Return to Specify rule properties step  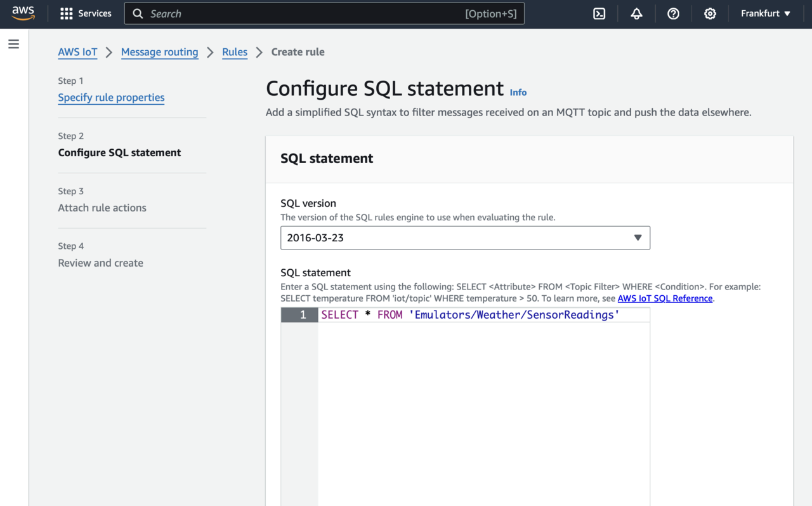point(111,97)
